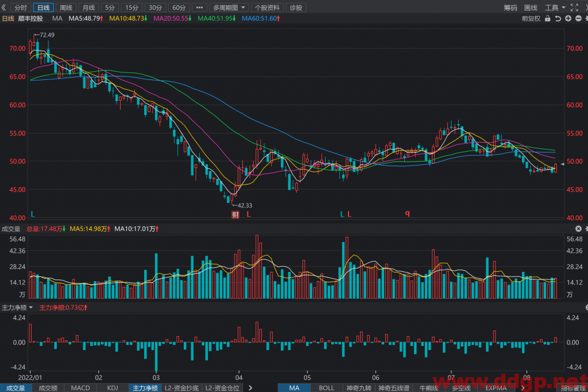This screenshot has width=588, height=392.
Task: Select the 60分 period
Action: click(179, 7)
